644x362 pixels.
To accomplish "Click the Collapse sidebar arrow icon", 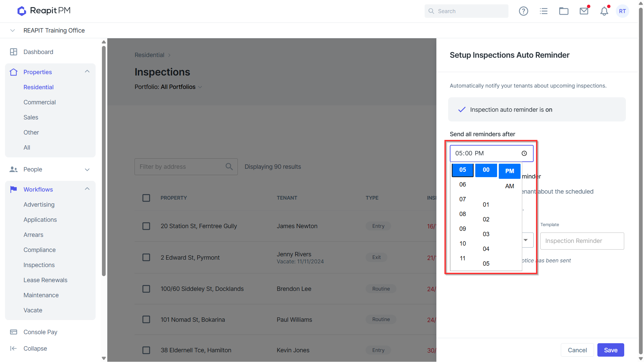I will point(13,348).
